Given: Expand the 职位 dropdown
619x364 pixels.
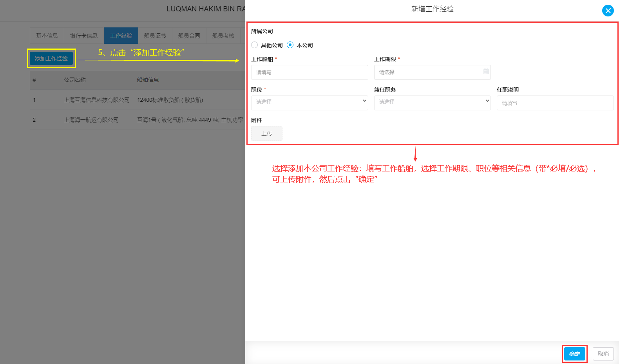Looking at the screenshot, I should (x=309, y=103).
